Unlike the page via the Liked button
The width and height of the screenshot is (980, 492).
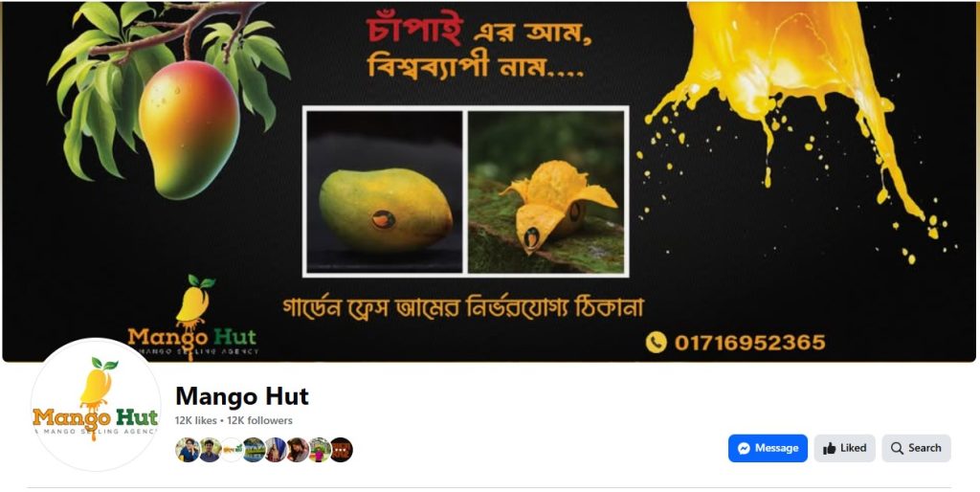(844, 448)
